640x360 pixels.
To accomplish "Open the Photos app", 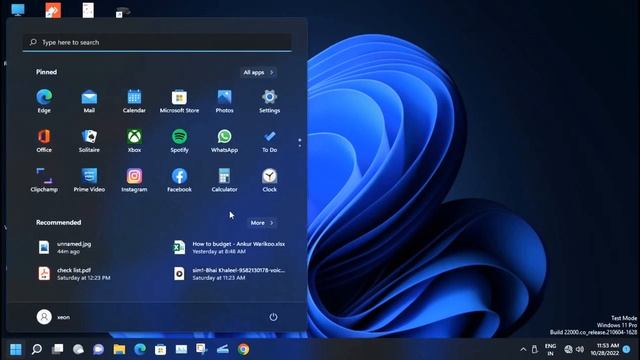I will point(224,101).
